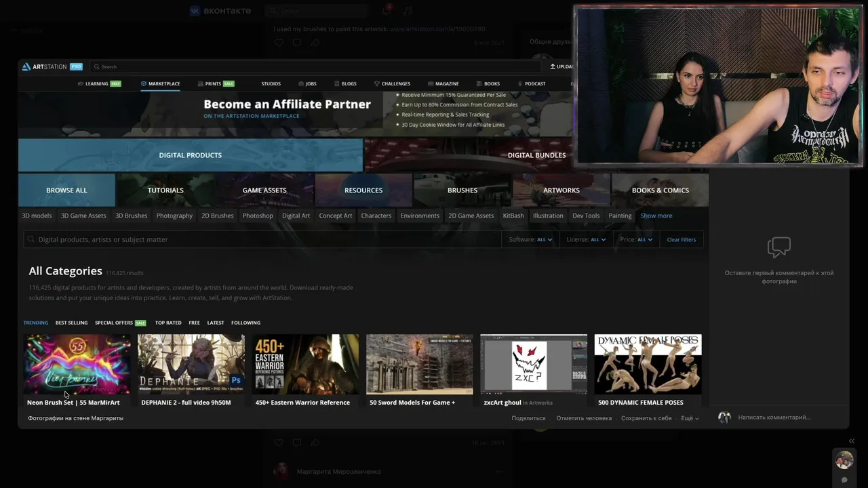
Task: Click the PRO badge next to ArtStation
Action: click(76, 66)
